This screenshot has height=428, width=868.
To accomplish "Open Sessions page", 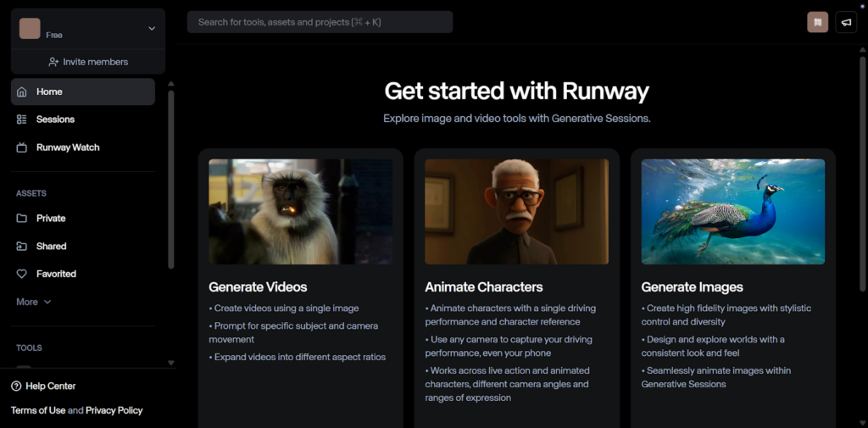I will 83,120.
